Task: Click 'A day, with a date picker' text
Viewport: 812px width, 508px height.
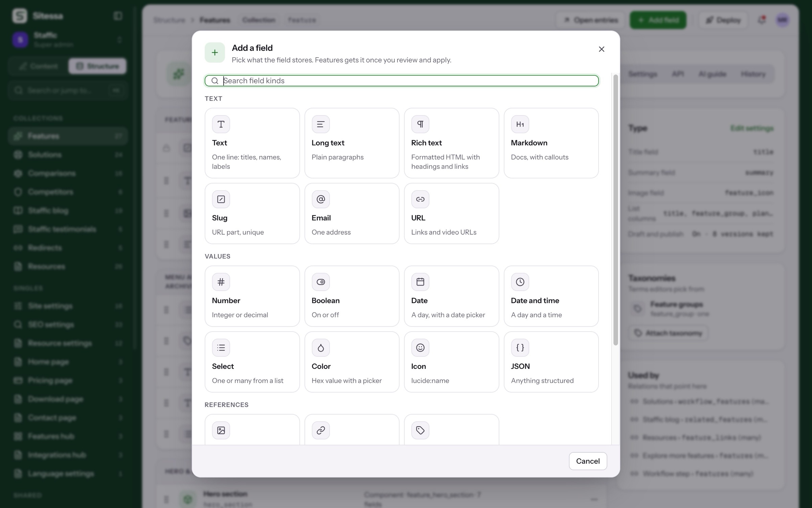Action: tap(448, 315)
